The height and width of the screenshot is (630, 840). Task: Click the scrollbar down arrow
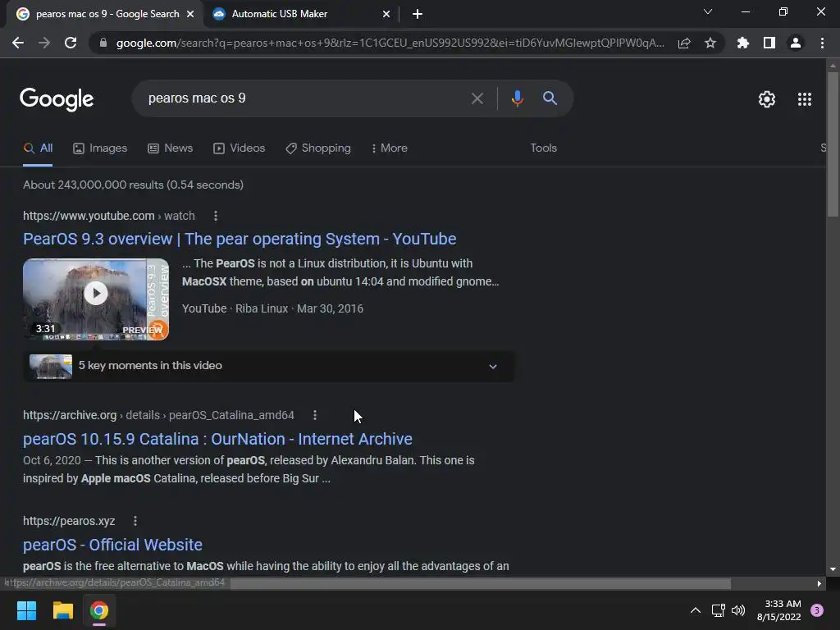coord(832,569)
